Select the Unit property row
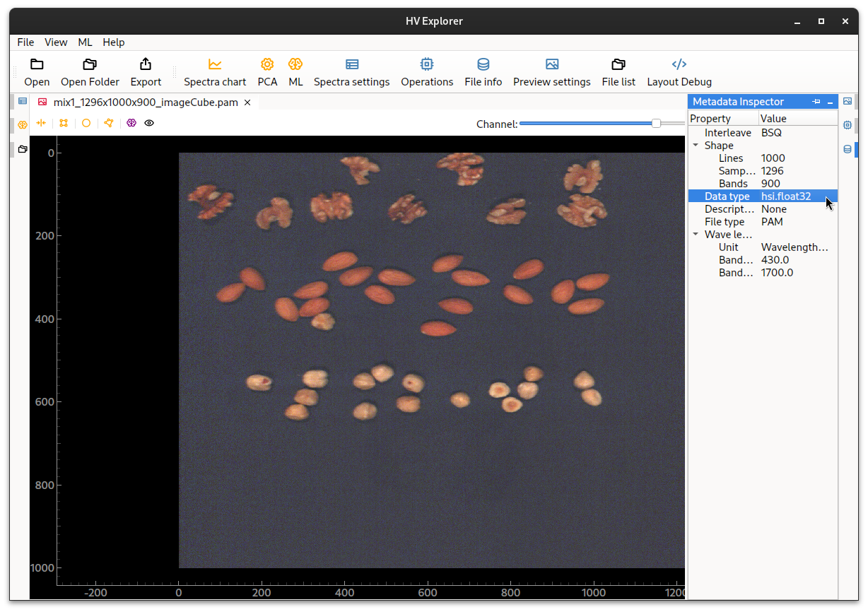Screen dimensions: 868x612 click(x=763, y=247)
